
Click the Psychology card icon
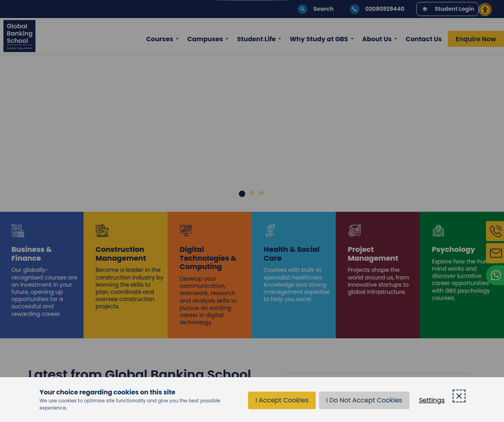pyautogui.click(x=438, y=230)
